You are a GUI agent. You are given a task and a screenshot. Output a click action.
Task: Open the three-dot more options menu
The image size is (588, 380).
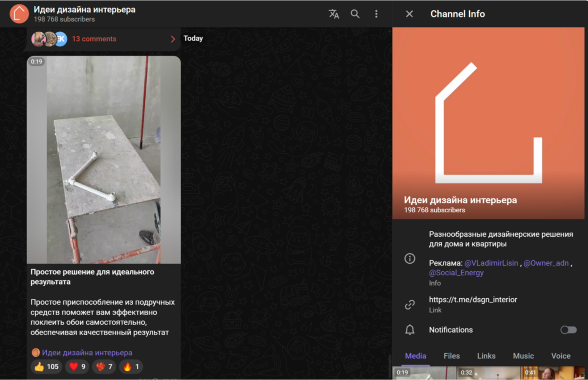pyautogui.click(x=376, y=14)
